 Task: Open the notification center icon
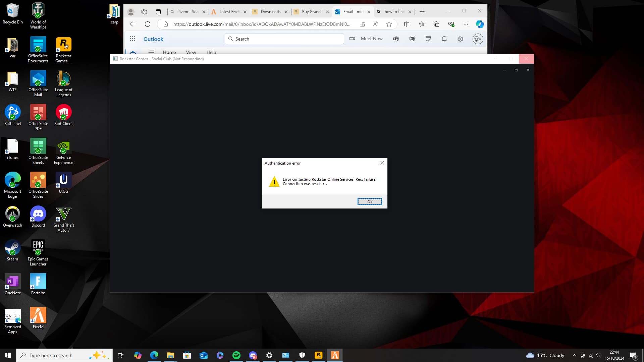tap(633, 355)
